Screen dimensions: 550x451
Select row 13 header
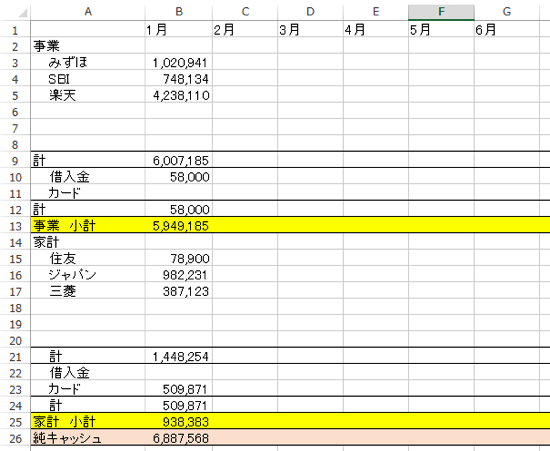(x=15, y=226)
